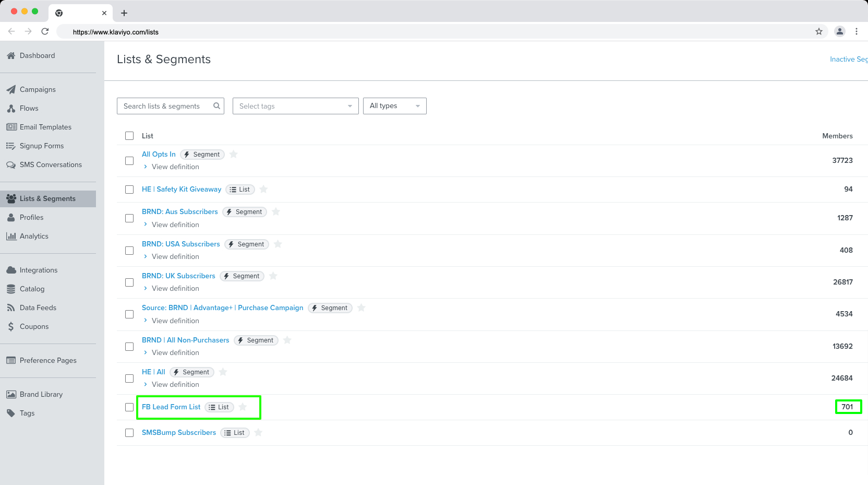Open the HE | Safety Kit Giveaway link
Viewport: 868px width, 485px height.
[x=182, y=189]
